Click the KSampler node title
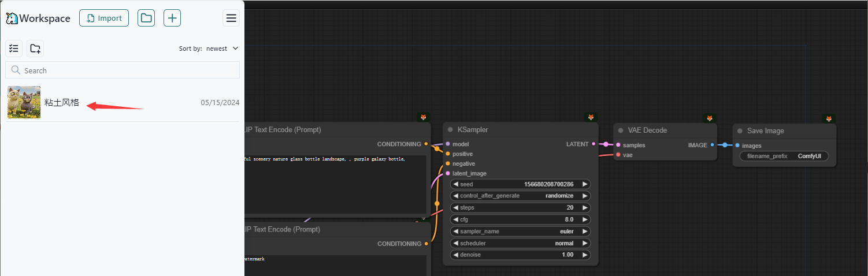Viewport: 868px width, 276px height. tap(473, 130)
